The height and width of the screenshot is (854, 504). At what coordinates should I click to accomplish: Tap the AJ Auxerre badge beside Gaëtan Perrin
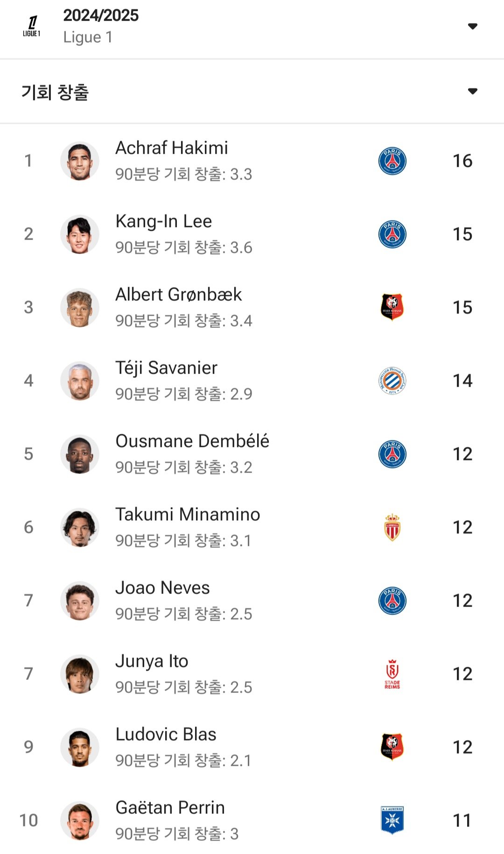click(x=392, y=820)
